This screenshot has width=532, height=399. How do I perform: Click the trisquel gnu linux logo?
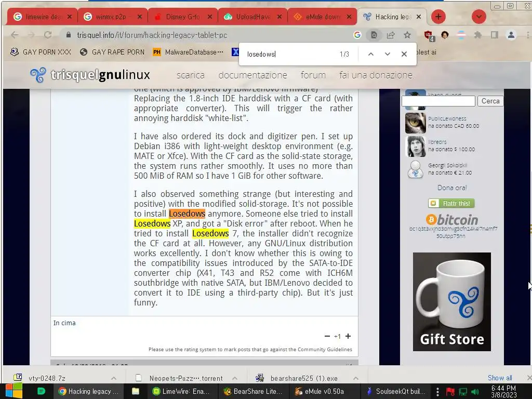click(90, 75)
